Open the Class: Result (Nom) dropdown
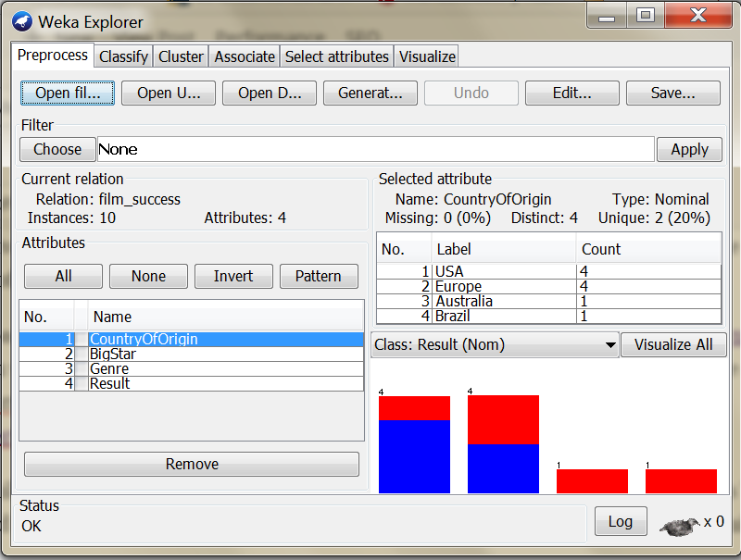The height and width of the screenshot is (560, 741). coord(495,344)
